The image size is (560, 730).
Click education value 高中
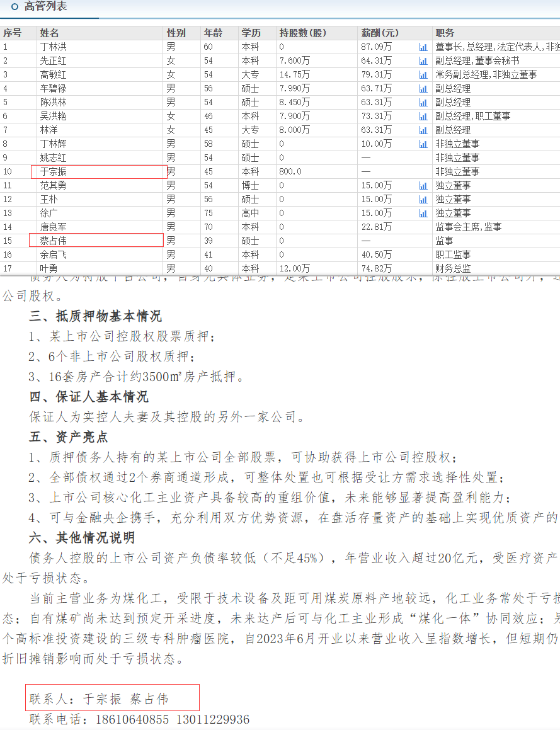click(251, 214)
